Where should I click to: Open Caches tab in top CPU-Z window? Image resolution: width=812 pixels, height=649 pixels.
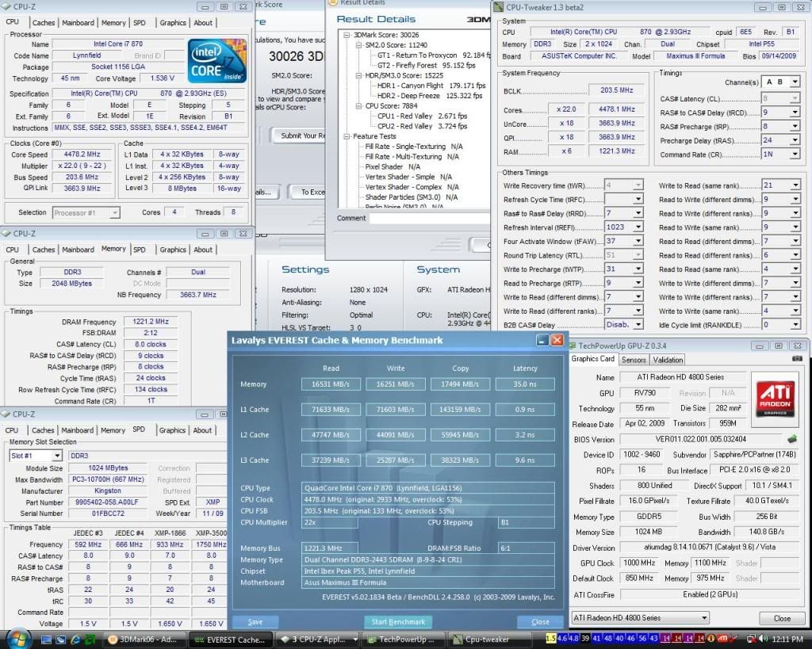(44, 23)
